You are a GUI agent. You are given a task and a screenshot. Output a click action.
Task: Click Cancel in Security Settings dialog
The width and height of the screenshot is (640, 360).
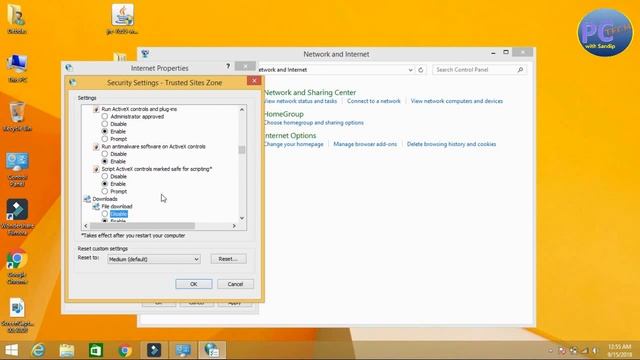click(235, 284)
